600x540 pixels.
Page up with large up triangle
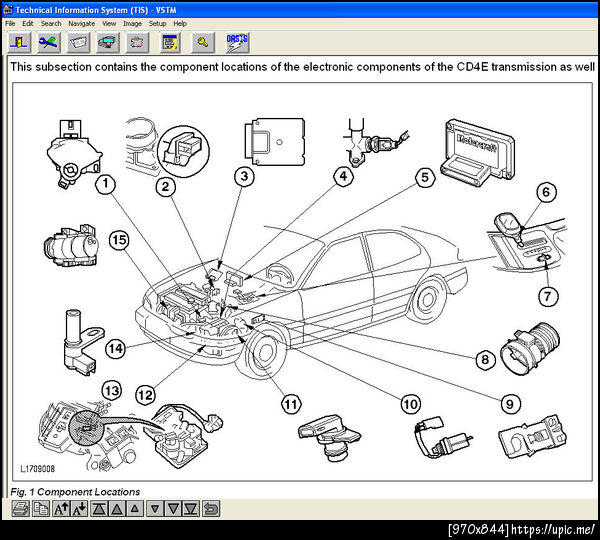coord(117,509)
